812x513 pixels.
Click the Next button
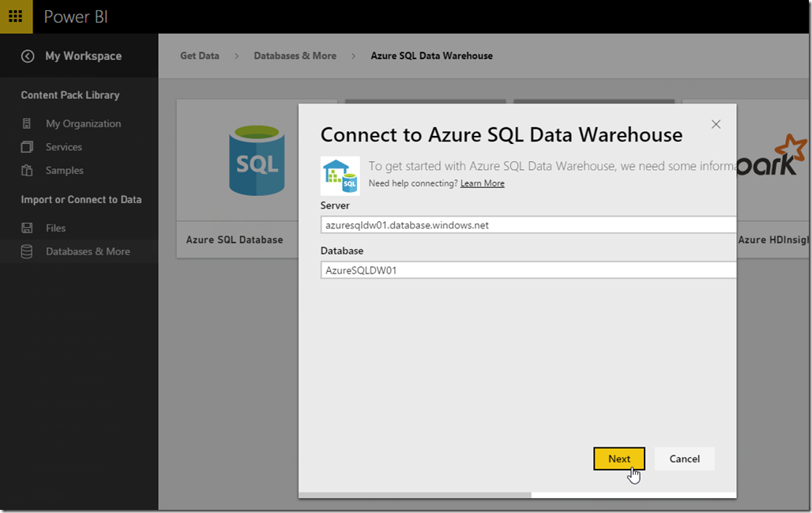618,458
